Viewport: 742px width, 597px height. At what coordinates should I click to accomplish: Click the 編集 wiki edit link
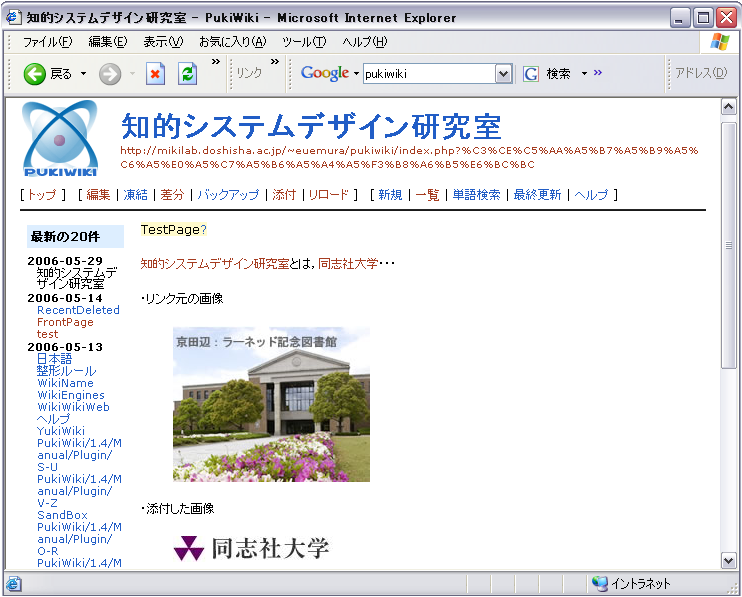tap(98, 194)
